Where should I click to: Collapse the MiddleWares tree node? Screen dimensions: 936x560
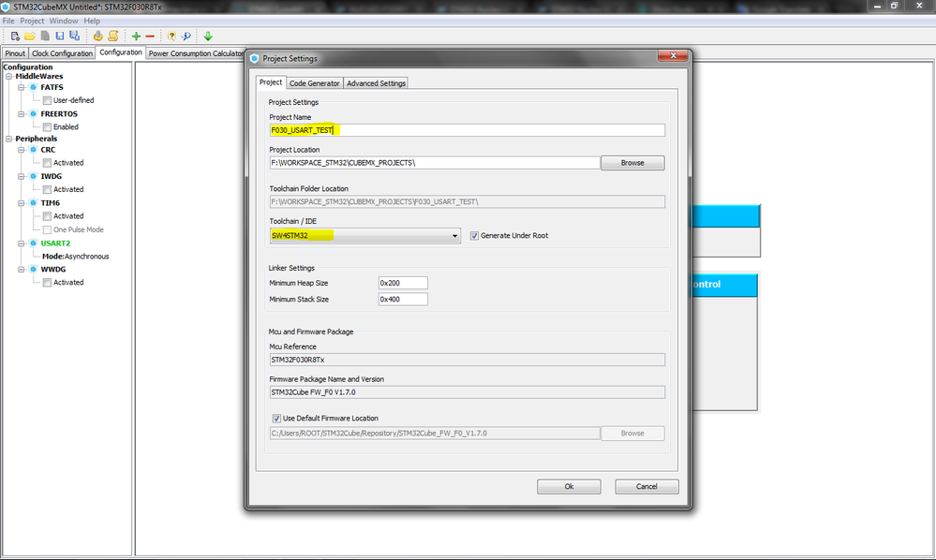click(x=9, y=77)
